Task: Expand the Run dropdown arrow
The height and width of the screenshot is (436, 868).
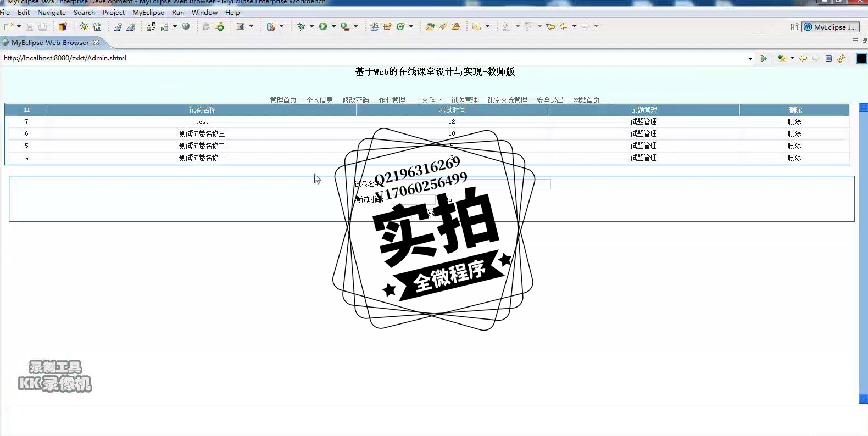Action: point(333,26)
